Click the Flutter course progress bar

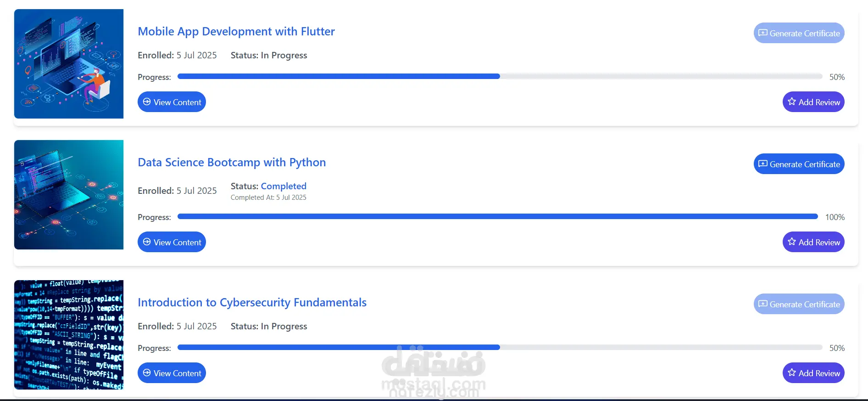tap(500, 77)
